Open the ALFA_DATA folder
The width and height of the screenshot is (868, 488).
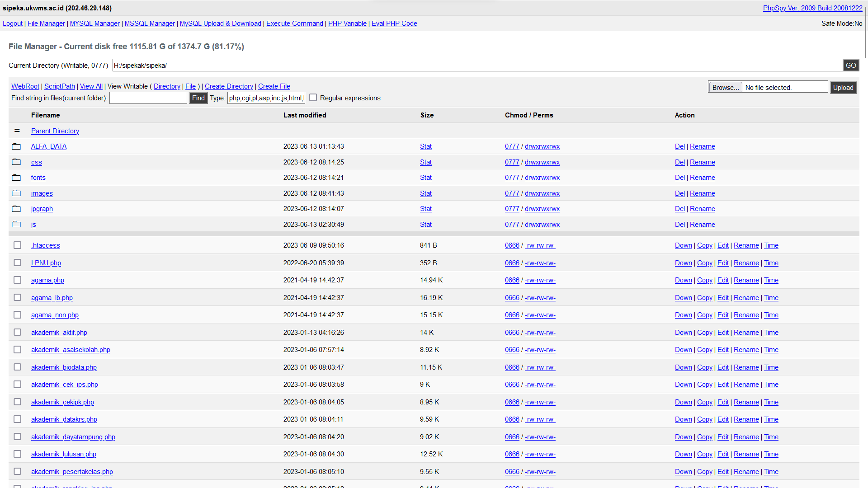[x=49, y=146]
